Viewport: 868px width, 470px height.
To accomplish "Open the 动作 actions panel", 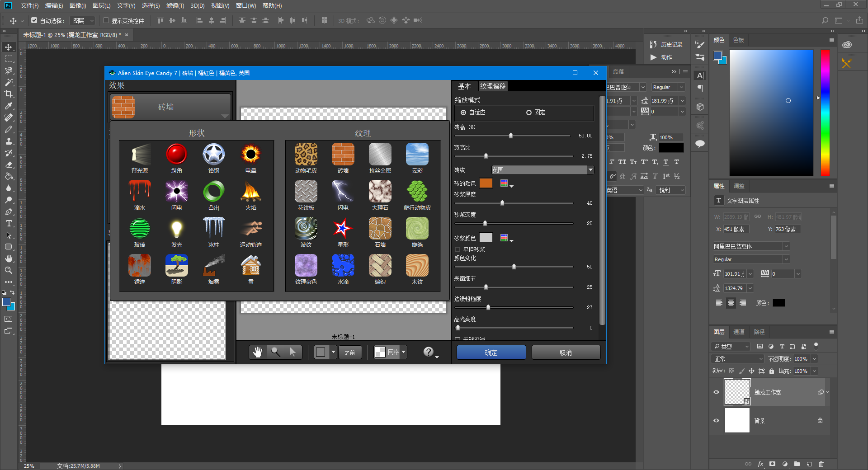I will tap(661, 57).
